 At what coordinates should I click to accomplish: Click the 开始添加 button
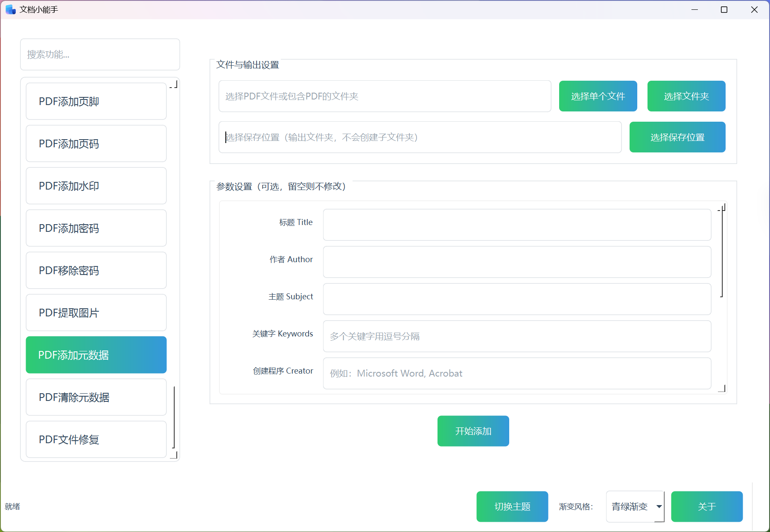click(x=473, y=431)
